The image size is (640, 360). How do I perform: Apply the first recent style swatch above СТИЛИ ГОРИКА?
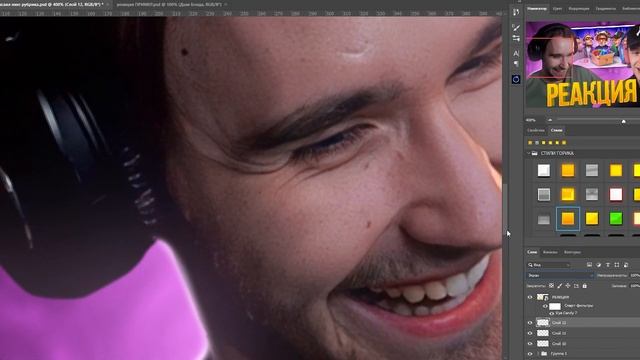point(530,142)
